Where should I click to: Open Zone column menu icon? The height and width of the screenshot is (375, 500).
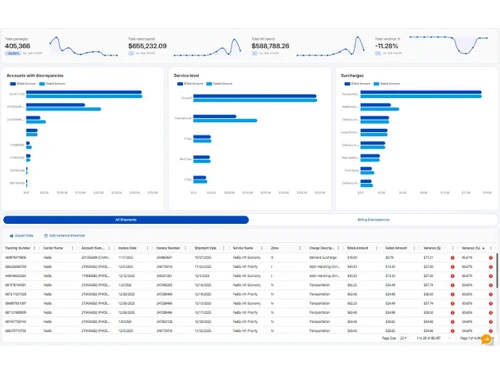coord(300,248)
